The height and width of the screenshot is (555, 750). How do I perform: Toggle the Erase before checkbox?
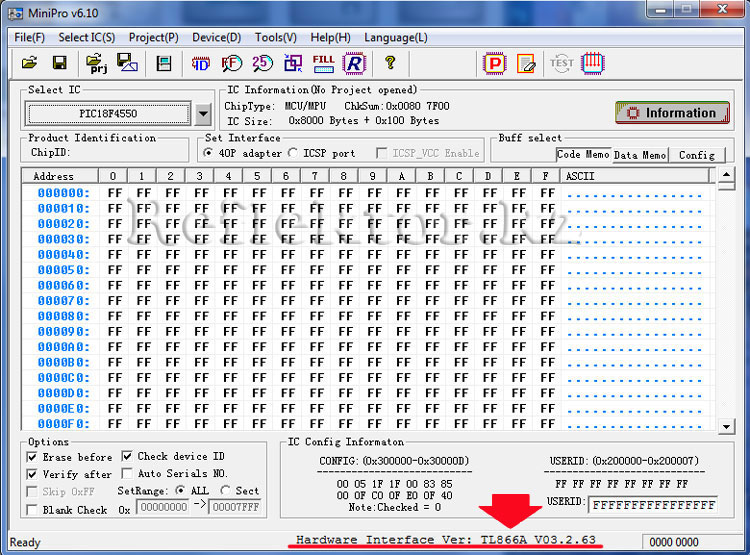click(x=32, y=457)
